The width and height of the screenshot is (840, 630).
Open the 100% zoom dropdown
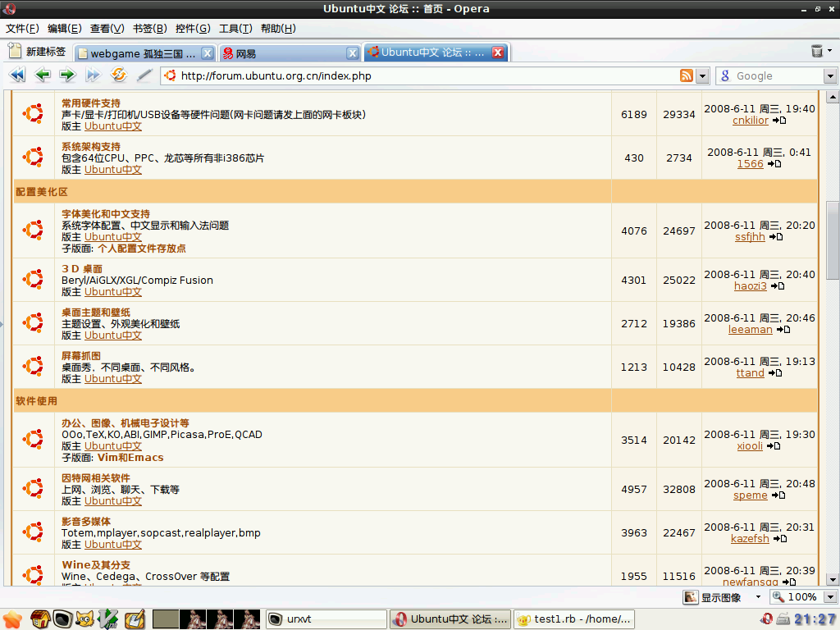[830, 597]
